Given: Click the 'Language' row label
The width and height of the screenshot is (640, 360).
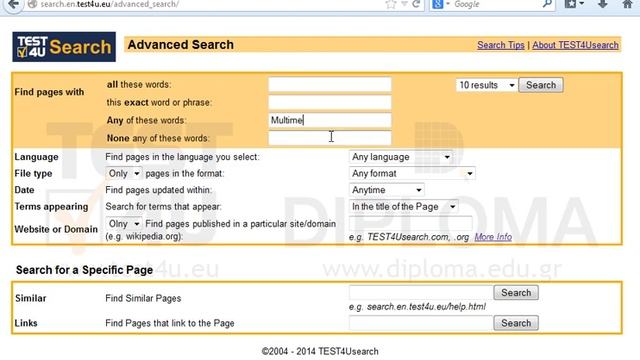Looking at the screenshot, I should click(36, 157).
